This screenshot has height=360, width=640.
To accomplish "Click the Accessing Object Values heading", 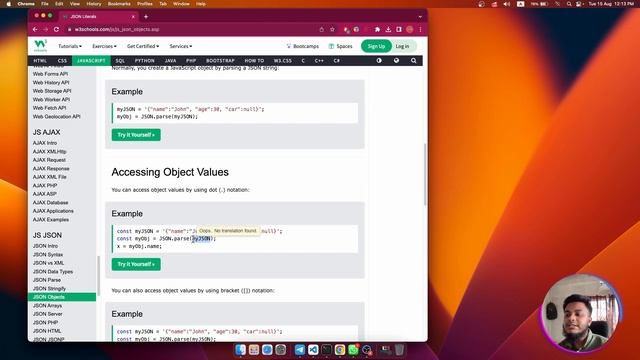I will (x=170, y=172).
